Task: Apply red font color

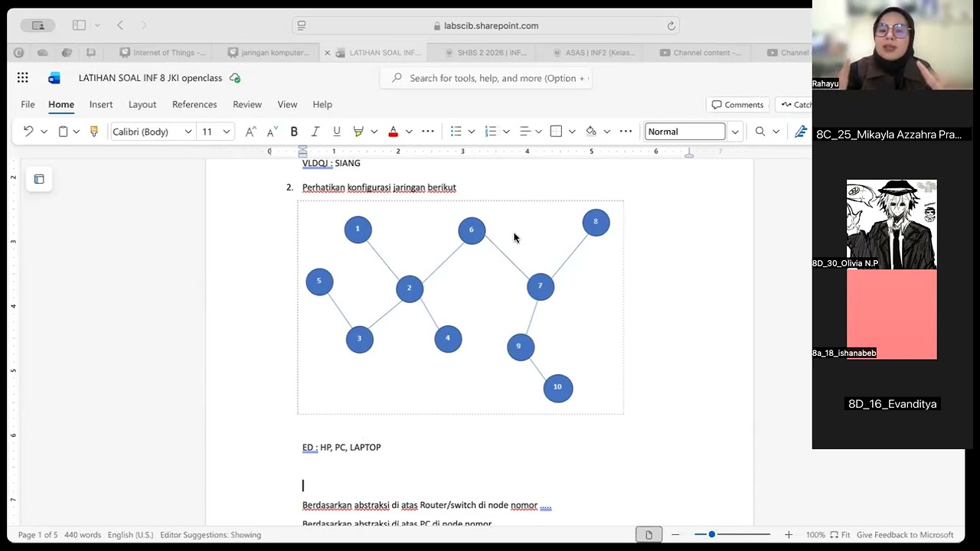Action: click(x=393, y=132)
